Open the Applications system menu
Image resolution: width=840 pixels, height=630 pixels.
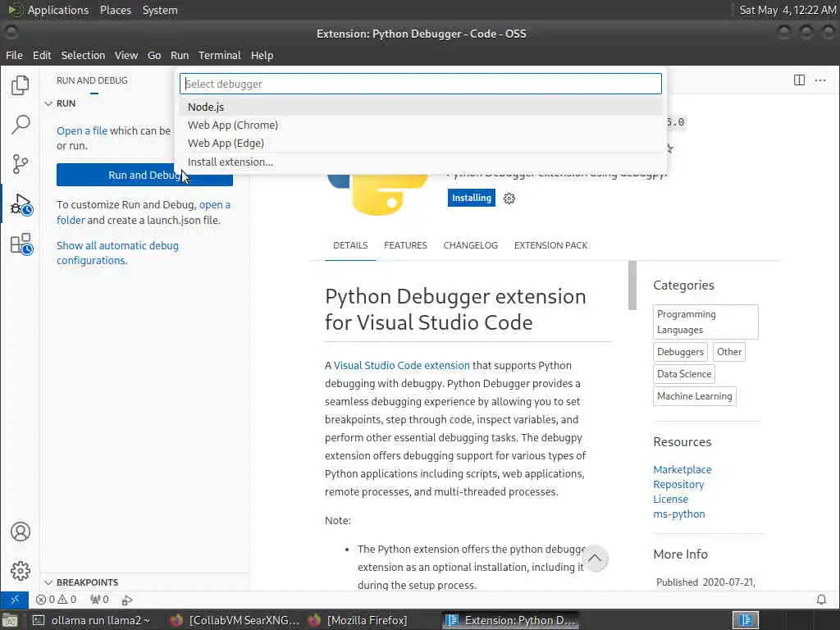point(58,10)
